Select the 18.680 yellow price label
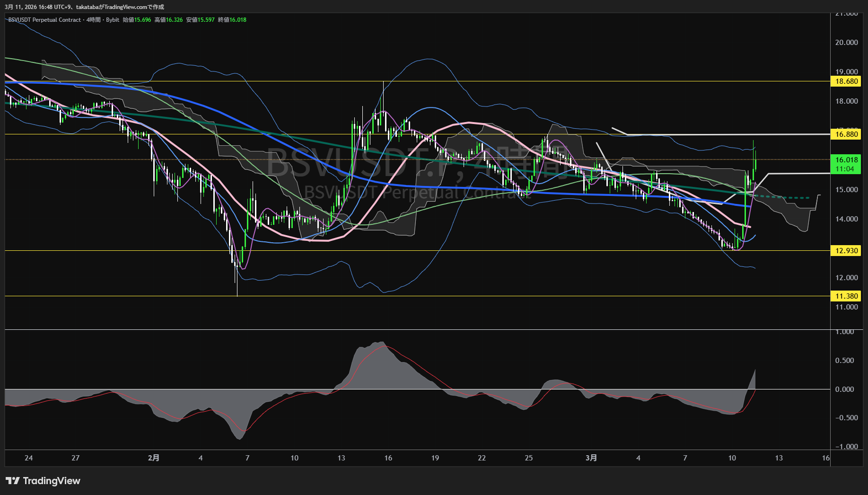The image size is (868, 495). pyautogui.click(x=846, y=81)
